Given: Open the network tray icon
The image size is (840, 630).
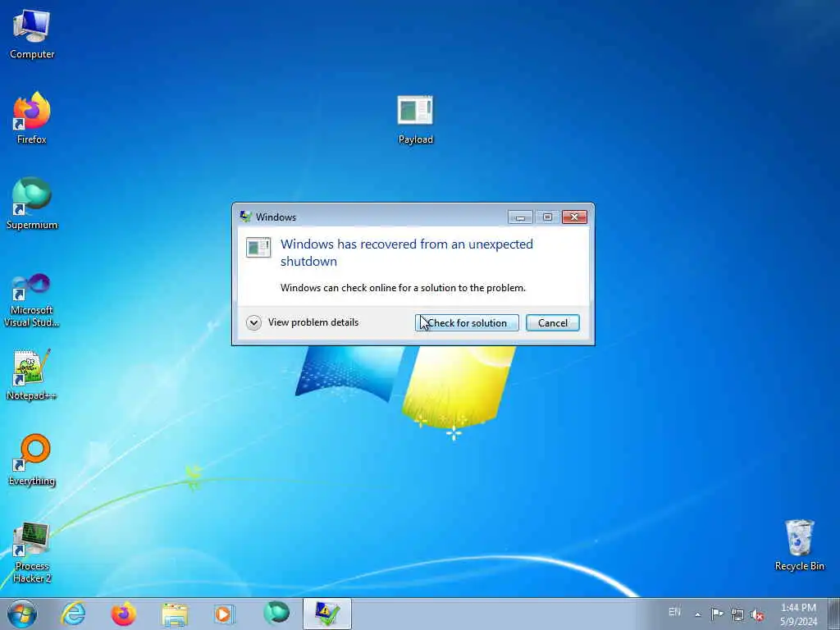Looking at the screenshot, I should point(737,614).
